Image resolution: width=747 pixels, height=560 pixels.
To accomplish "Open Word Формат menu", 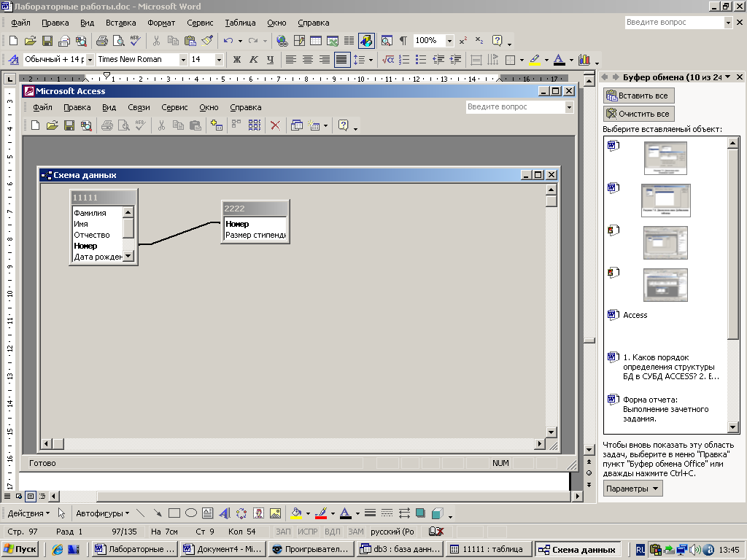I will [161, 23].
